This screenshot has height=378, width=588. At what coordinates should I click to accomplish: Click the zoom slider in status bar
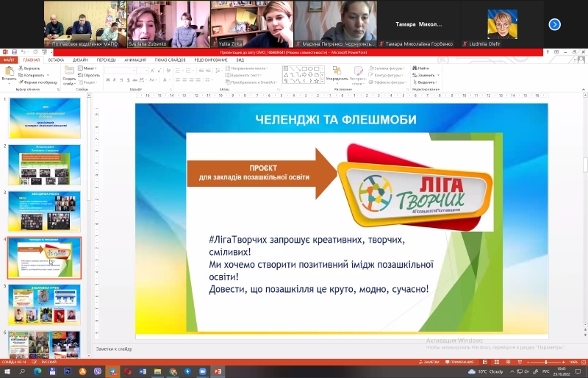coord(545,363)
